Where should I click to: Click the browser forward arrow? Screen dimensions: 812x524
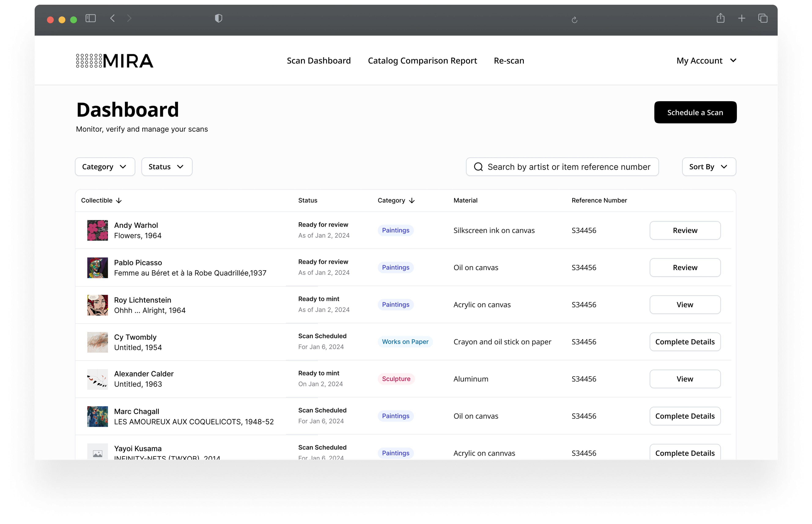click(x=129, y=18)
